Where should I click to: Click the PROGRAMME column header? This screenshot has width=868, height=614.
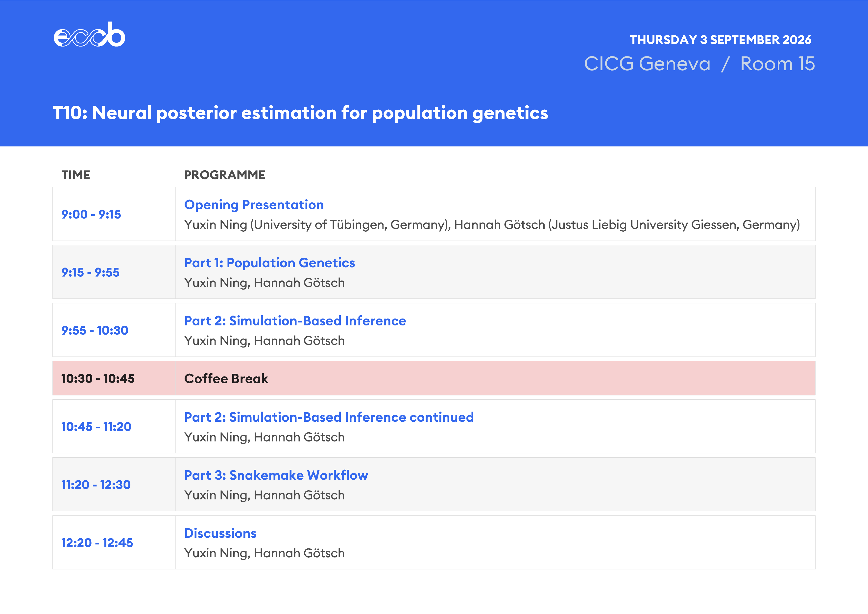tap(225, 175)
